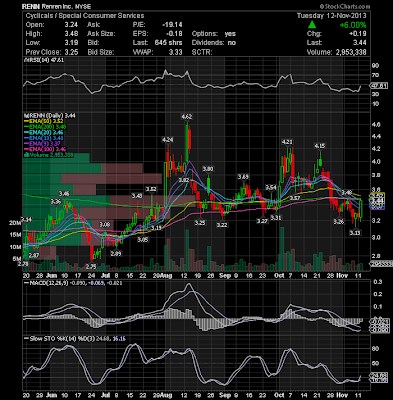Click the cyan EMA(20) legend entry

[x=45, y=132]
